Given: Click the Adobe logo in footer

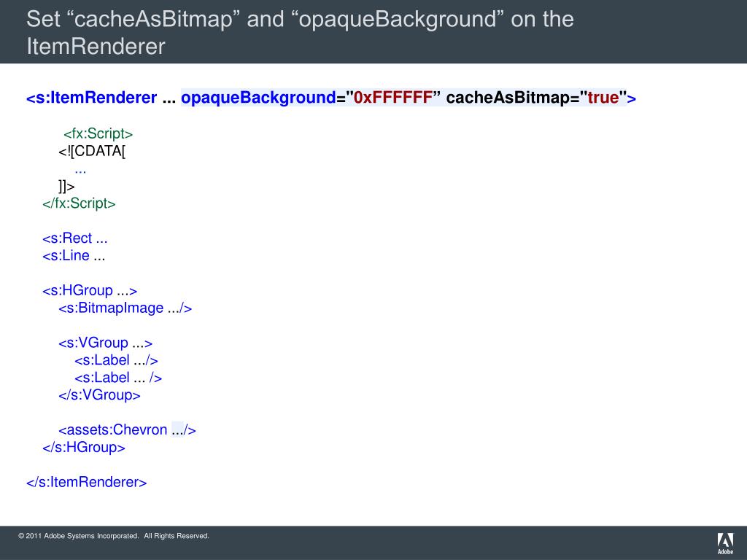Looking at the screenshot, I should 725,543.
